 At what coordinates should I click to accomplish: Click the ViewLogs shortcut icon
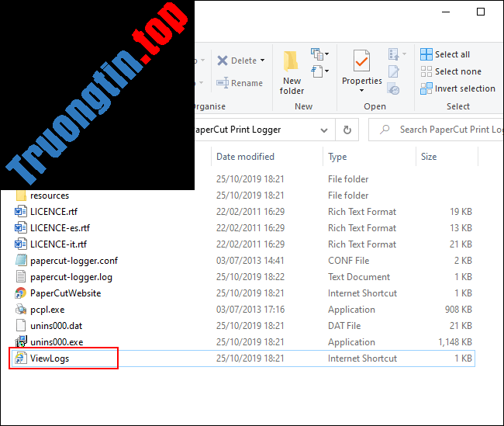tap(21, 358)
